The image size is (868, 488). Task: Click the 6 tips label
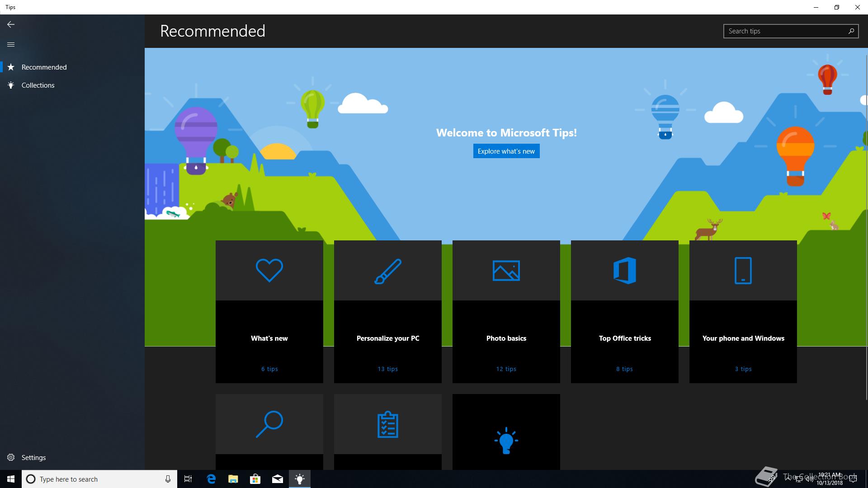click(269, 369)
